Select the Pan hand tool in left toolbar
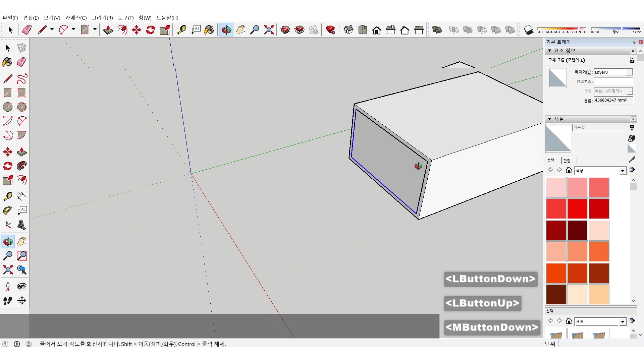The image size is (644, 362). 22,242
